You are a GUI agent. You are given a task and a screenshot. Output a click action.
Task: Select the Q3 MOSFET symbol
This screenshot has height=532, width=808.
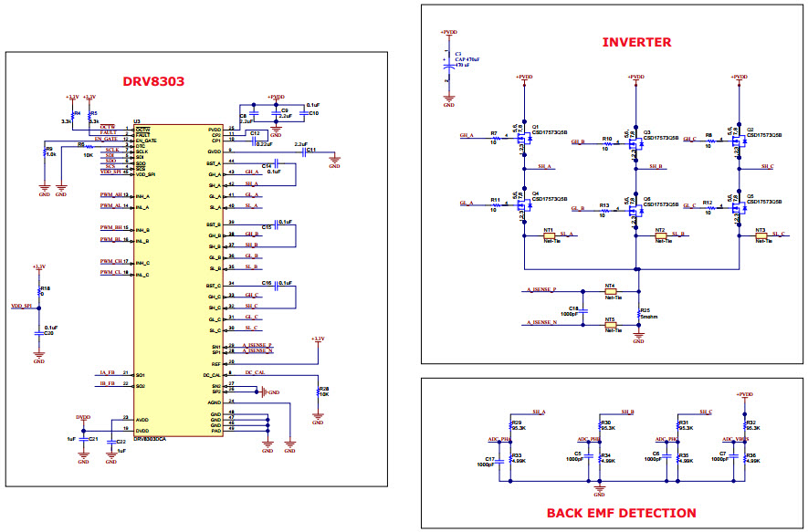coord(636,145)
